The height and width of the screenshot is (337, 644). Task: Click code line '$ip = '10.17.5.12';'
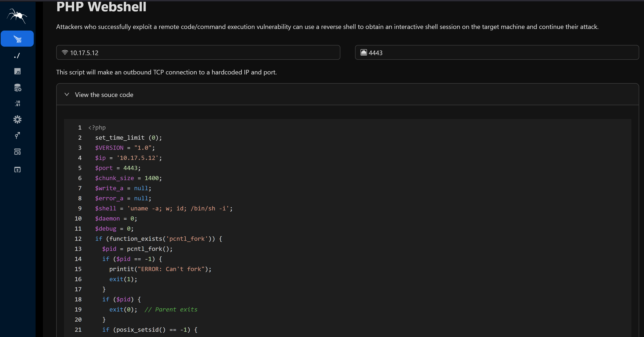click(128, 158)
